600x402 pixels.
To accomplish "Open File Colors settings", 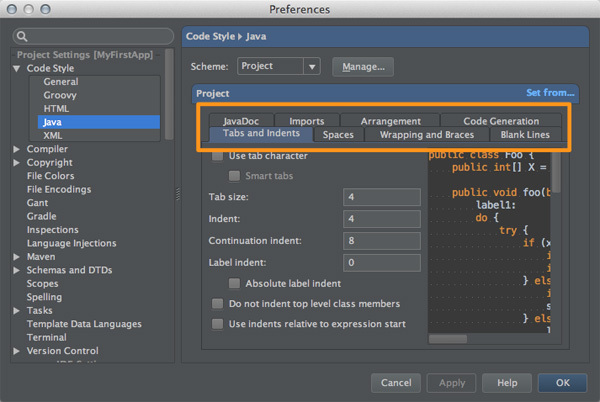I will 51,176.
